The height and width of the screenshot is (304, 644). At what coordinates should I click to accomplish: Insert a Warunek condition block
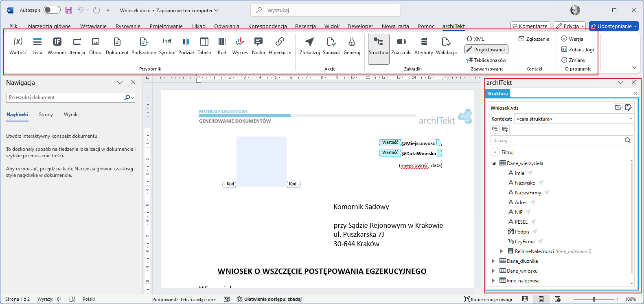click(57, 46)
